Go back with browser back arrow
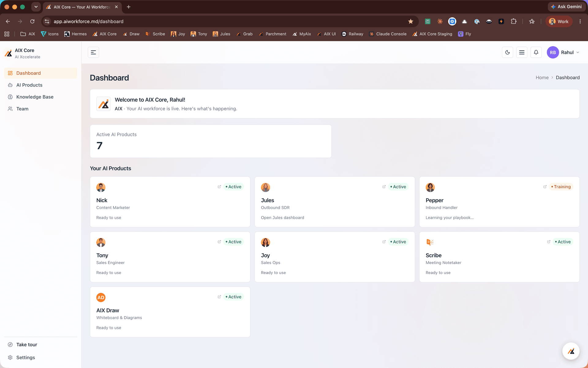Viewport: 588px width, 368px height. [x=8, y=21]
